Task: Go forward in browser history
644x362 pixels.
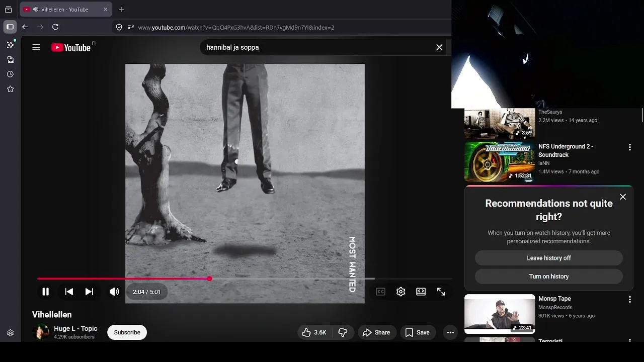Action: click(x=40, y=27)
